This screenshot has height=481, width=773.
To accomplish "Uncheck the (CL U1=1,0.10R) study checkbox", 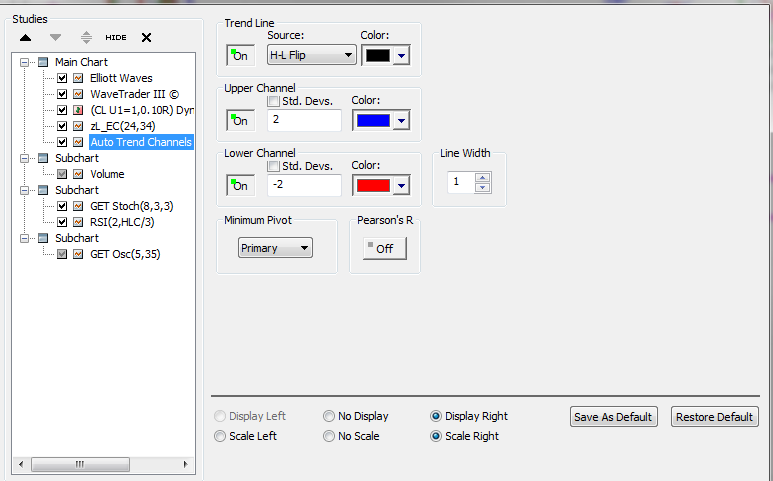I will [x=62, y=110].
